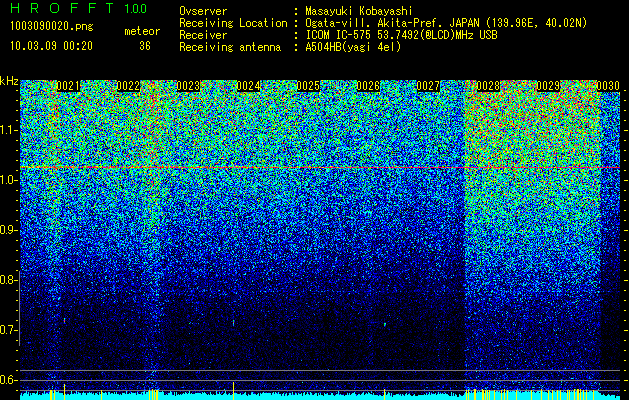Click the 0.7 frequency axis label
This screenshot has width=629, height=400.
[x=8, y=330]
